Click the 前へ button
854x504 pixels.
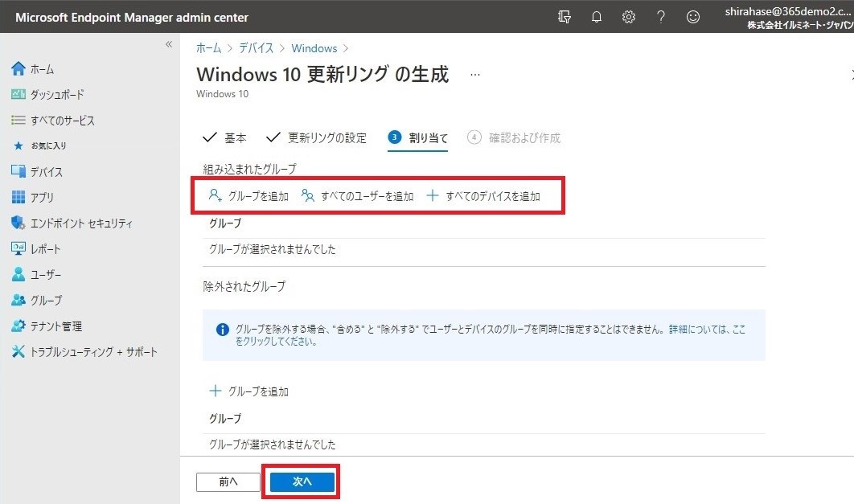click(x=228, y=481)
